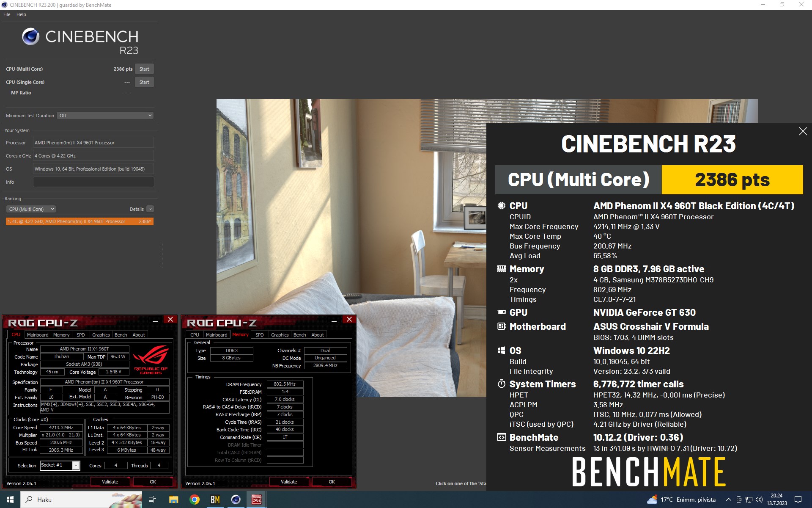812x508 pixels.
Task: Click OK in left CPU-Z window
Action: (x=153, y=482)
